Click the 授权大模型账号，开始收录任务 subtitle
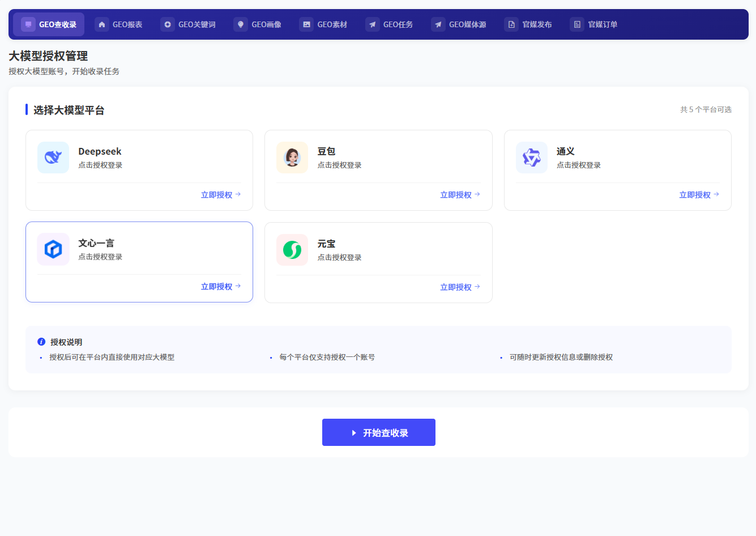This screenshot has height=536, width=756. pyautogui.click(x=64, y=71)
